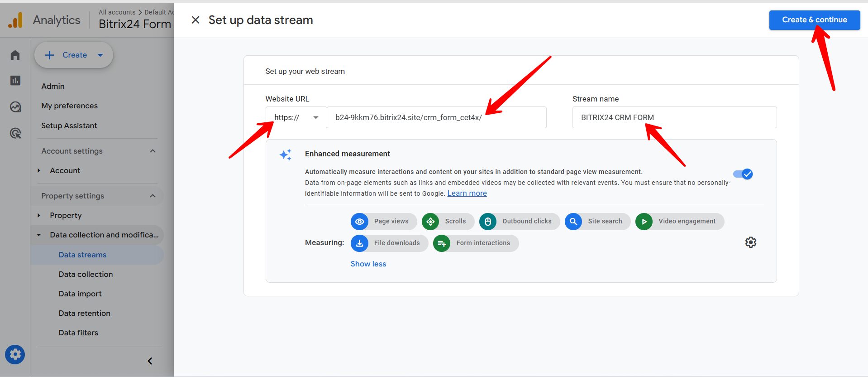
Task: Open the Learn more link
Action: point(467,193)
